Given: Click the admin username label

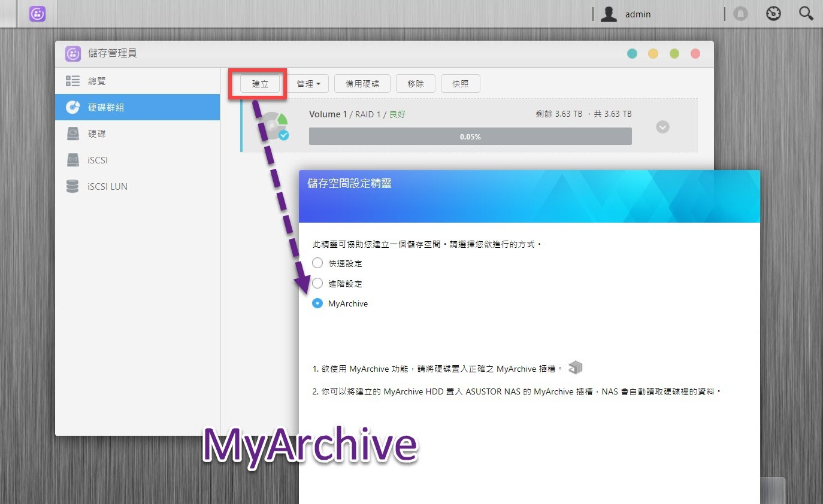Looking at the screenshot, I should (638, 14).
